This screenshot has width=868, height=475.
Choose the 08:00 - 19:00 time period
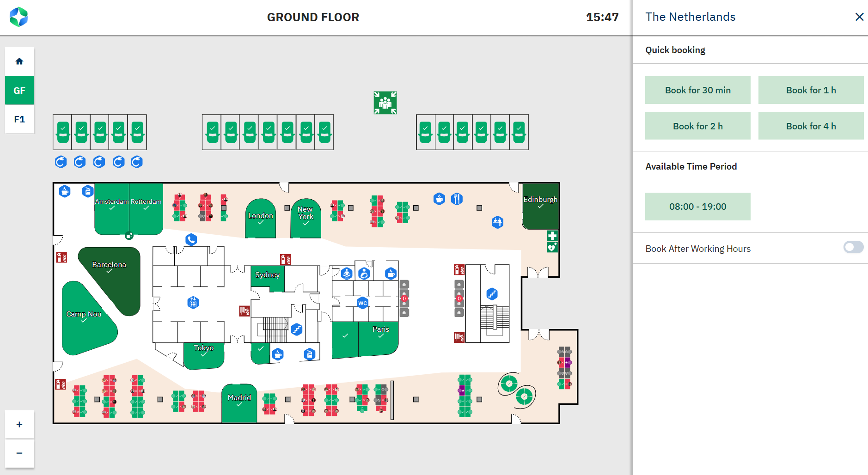click(x=697, y=207)
